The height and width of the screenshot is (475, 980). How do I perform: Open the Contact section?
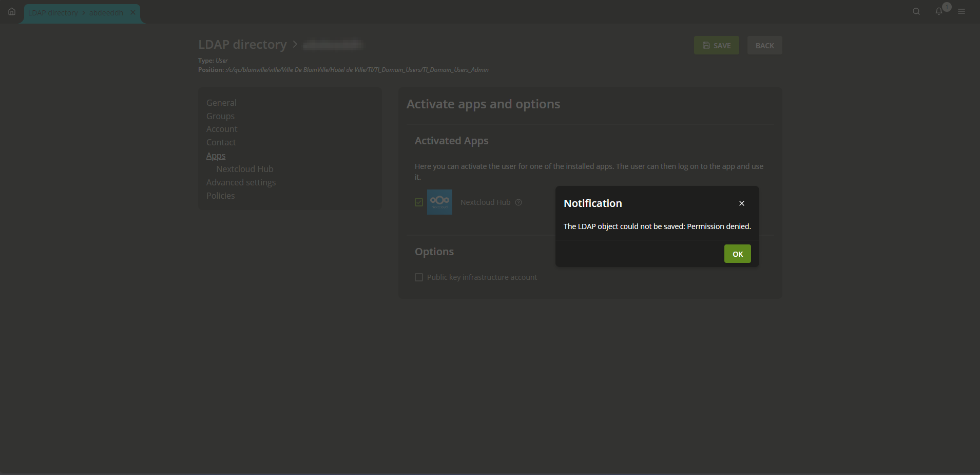221,142
